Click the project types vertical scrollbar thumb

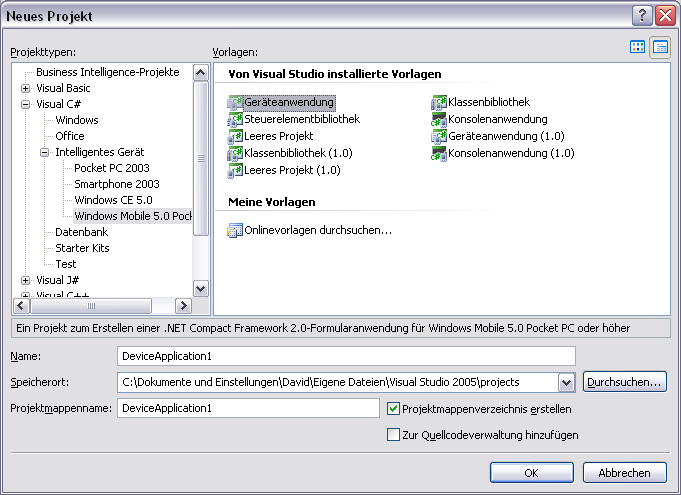coord(201,158)
